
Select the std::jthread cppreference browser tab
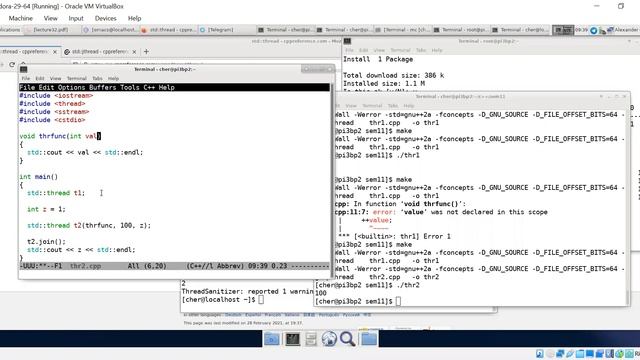99,52
